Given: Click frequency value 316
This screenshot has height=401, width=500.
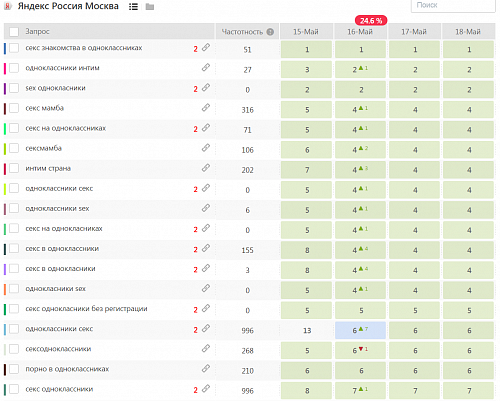Looking at the screenshot, I should (x=247, y=110).
